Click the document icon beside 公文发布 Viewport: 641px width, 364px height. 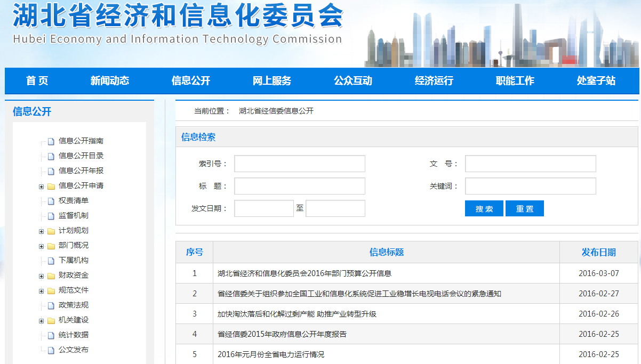[x=51, y=350]
